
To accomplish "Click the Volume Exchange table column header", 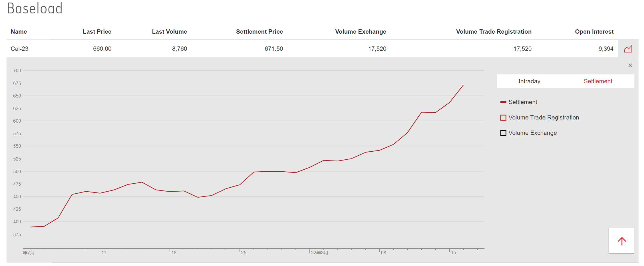I will coord(361,32).
